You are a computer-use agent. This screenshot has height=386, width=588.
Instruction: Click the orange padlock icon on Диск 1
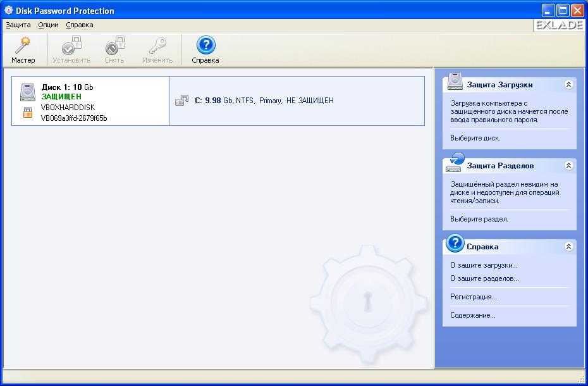pos(28,112)
